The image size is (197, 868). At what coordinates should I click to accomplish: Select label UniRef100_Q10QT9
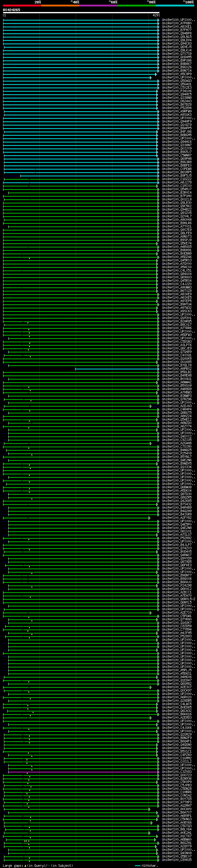[x=177, y=125]
